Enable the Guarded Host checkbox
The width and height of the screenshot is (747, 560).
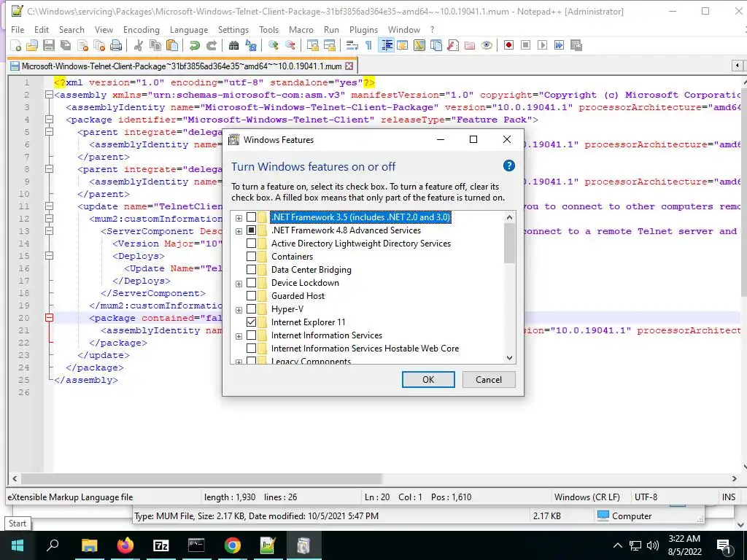click(x=251, y=296)
